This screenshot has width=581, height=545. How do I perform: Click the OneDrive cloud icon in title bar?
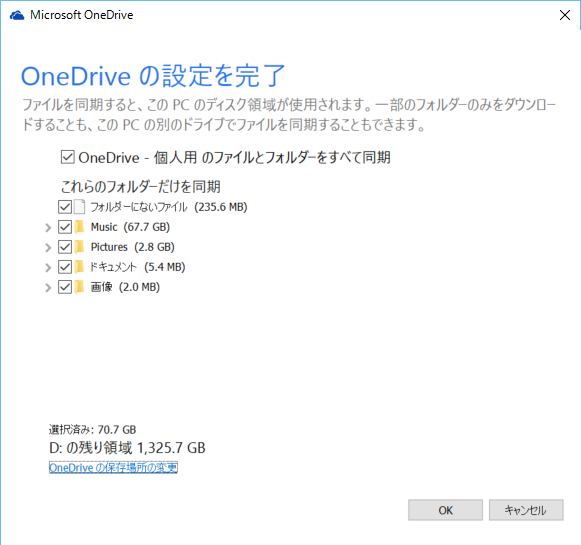point(17,16)
